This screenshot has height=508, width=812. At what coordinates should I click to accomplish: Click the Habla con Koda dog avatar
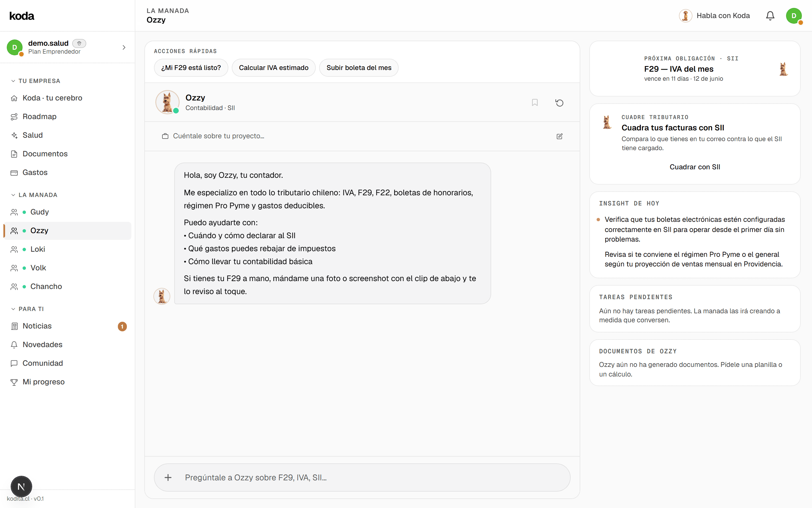coord(685,16)
